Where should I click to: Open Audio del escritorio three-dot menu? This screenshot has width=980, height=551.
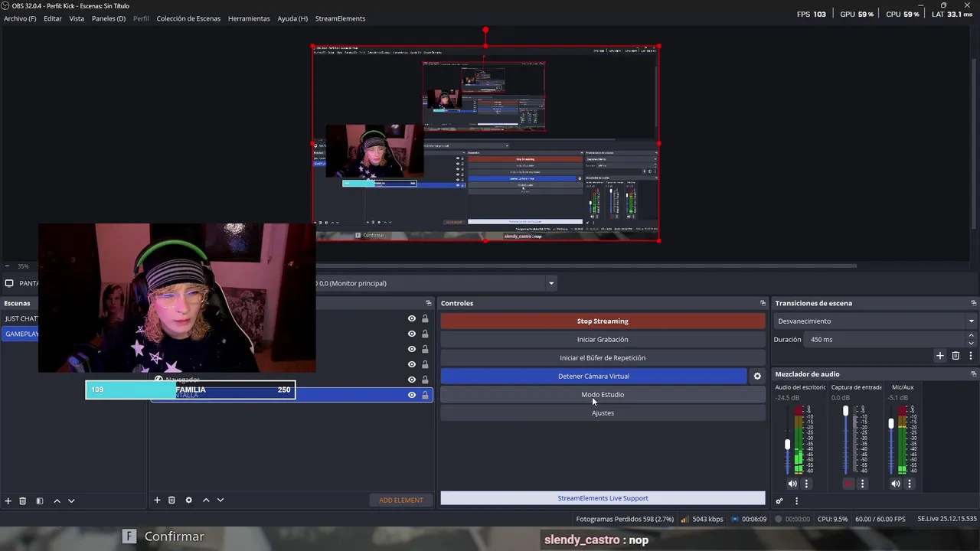[x=806, y=484]
